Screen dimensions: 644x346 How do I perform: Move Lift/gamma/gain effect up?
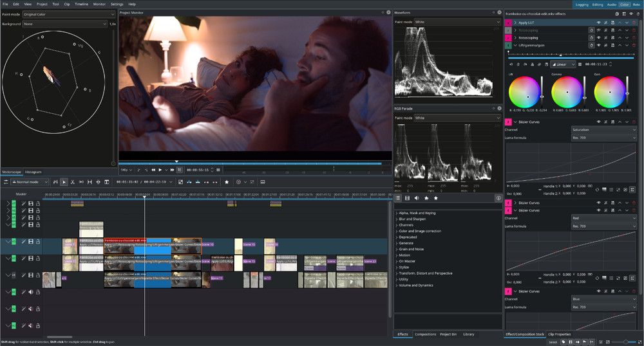tap(620, 45)
